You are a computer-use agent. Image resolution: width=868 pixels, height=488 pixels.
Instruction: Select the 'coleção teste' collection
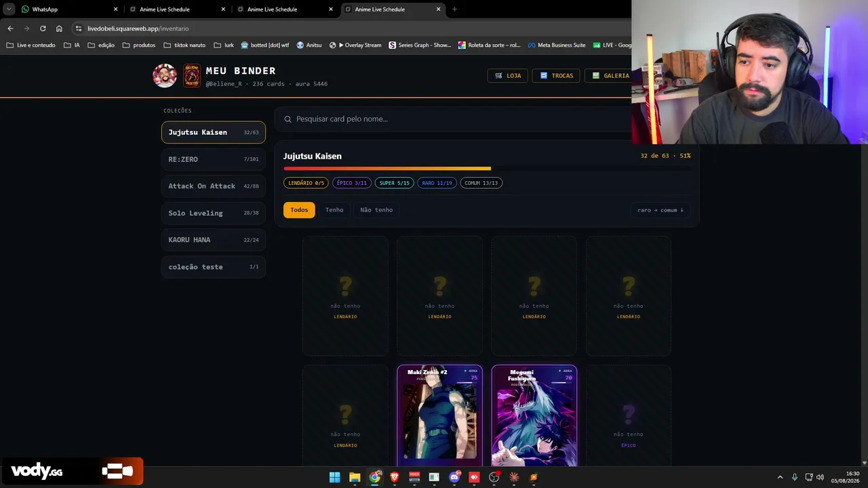pos(214,267)
